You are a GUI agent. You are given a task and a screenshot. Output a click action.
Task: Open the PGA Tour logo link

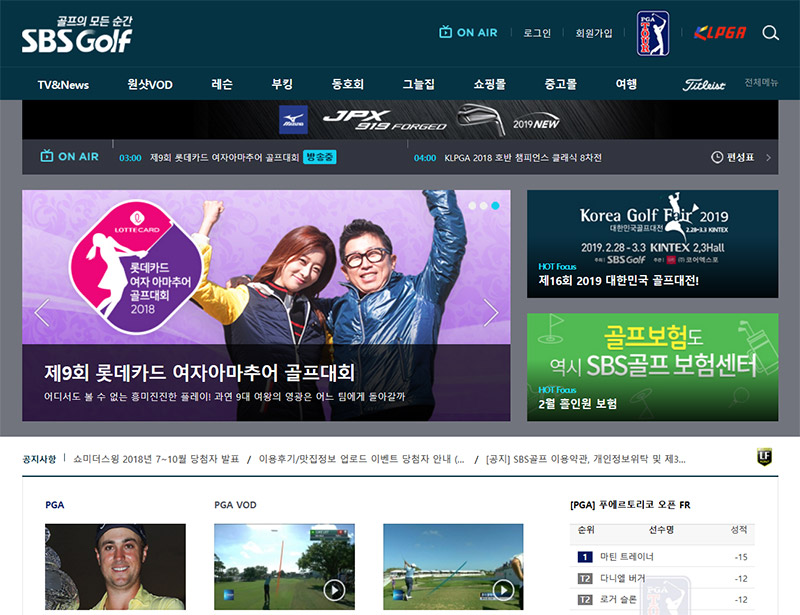pos(653,33)
